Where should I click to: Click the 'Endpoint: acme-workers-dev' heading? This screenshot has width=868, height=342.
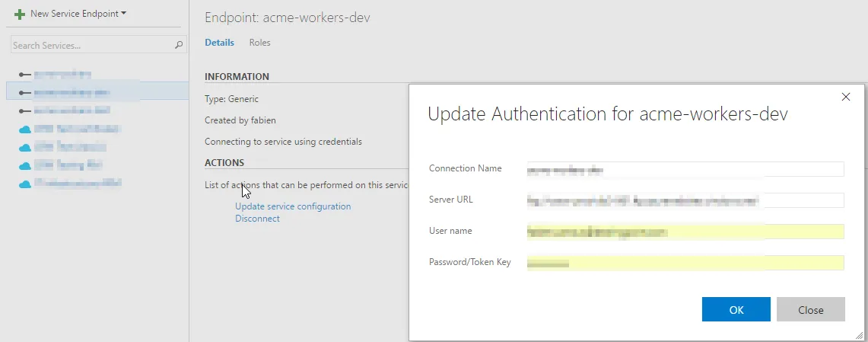tap(288, 18)
